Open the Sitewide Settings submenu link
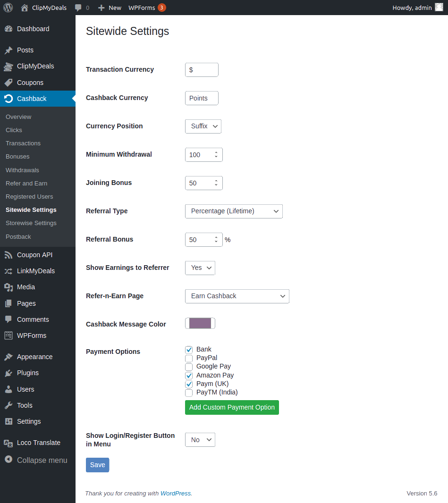448x503 pixels. (x=31, y=210)
